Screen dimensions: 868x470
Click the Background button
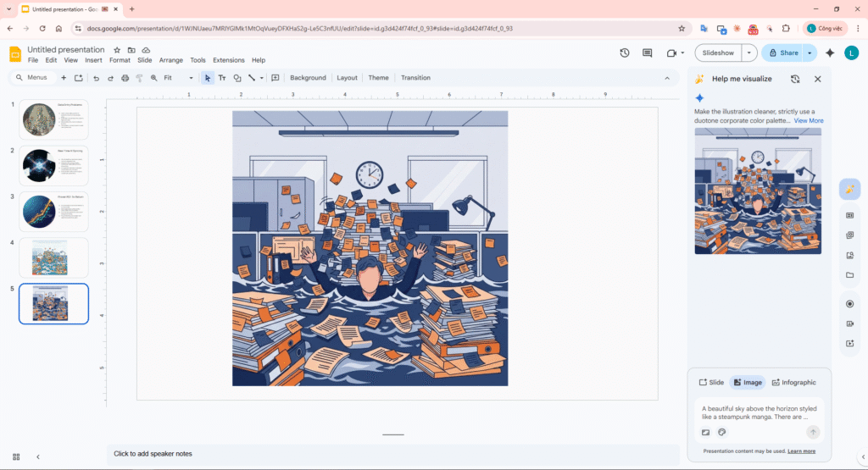308,78
